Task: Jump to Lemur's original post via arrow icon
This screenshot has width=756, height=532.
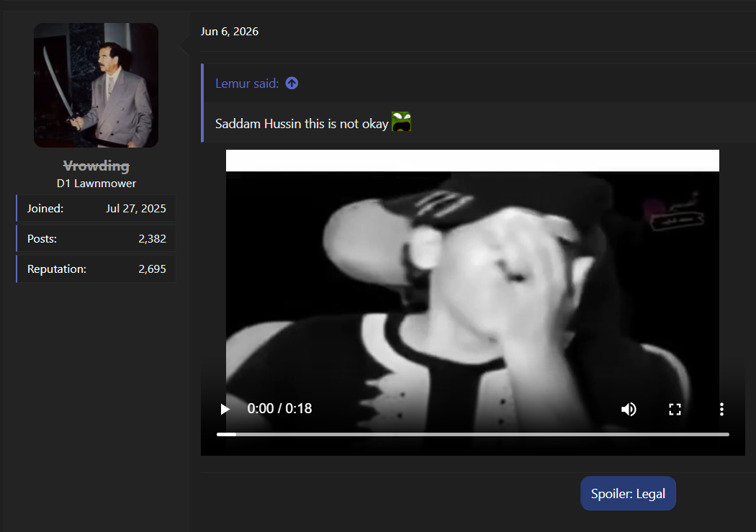Action: (292, 84)
